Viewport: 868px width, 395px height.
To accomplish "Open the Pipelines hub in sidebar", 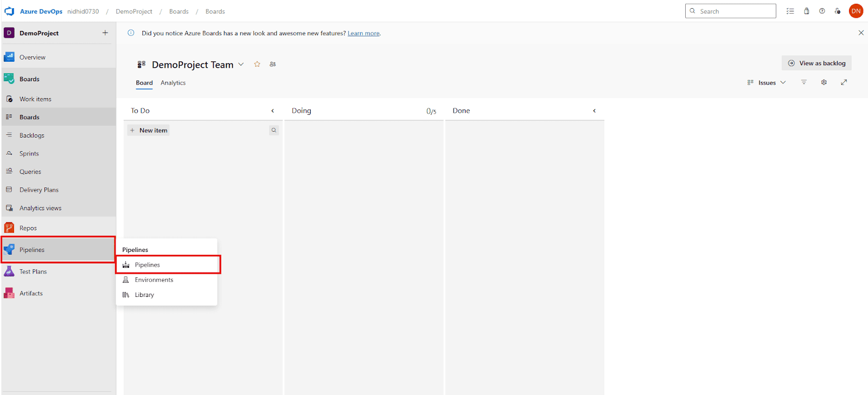I will point(59,250).
